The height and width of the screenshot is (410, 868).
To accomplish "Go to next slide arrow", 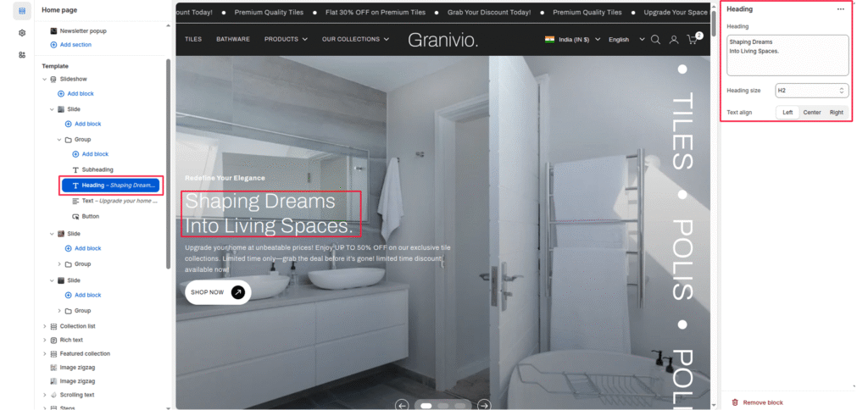I will [483, 405].
